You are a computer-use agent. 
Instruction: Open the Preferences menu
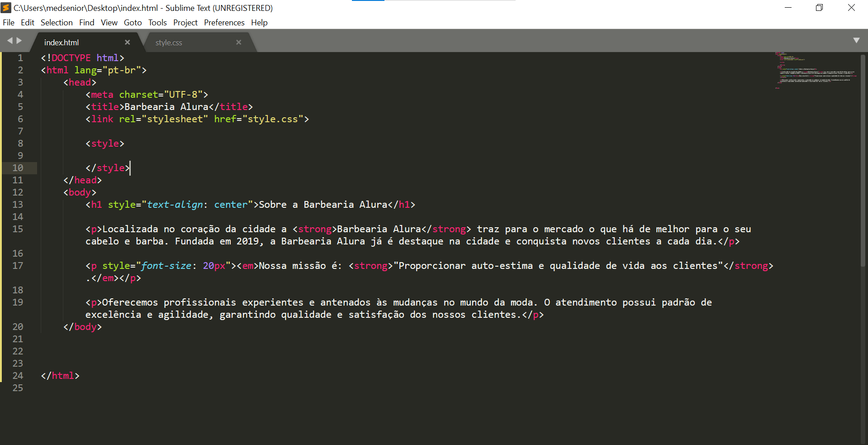(x=224, y=23)
